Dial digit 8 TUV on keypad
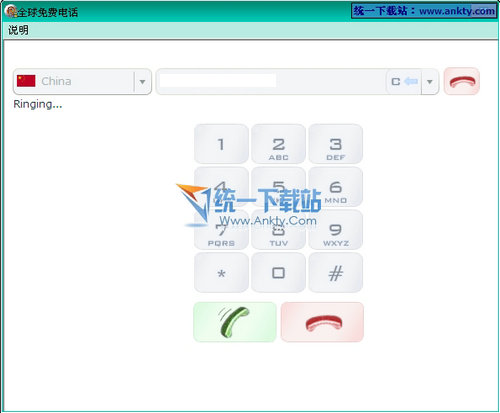The image size is (500, 413). 278,230
